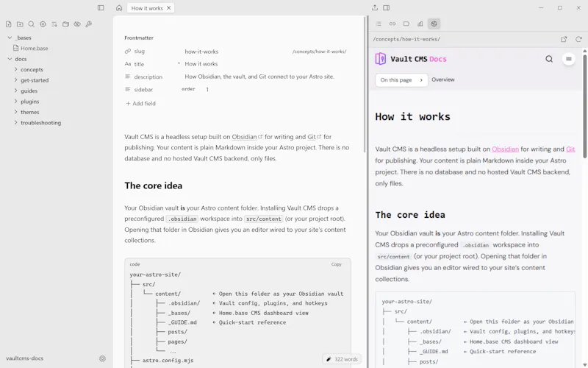588x368 pixels.
Task: Click the description property type icon
Action: 127,77
